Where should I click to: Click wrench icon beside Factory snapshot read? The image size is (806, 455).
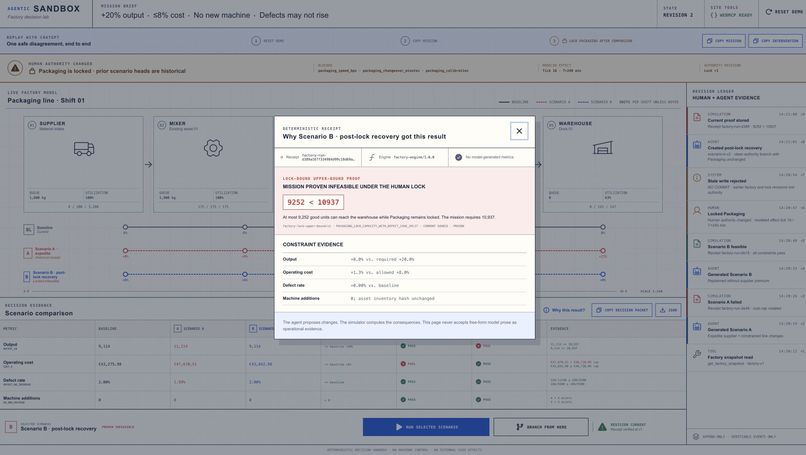click(697, 354)
